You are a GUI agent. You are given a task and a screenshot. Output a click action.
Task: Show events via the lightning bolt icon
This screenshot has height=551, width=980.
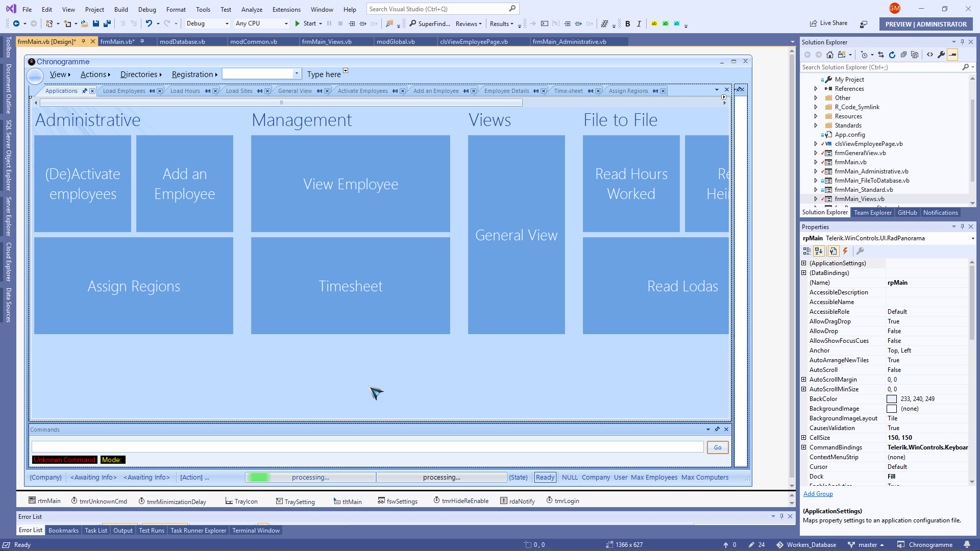click(x=845, y=251)
